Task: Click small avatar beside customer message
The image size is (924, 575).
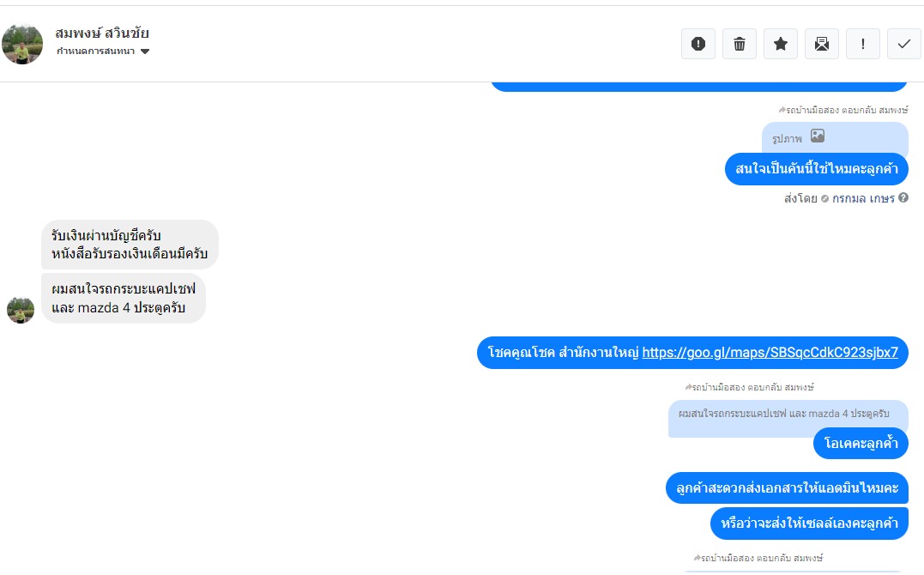Action: click(x=21, y=309)
